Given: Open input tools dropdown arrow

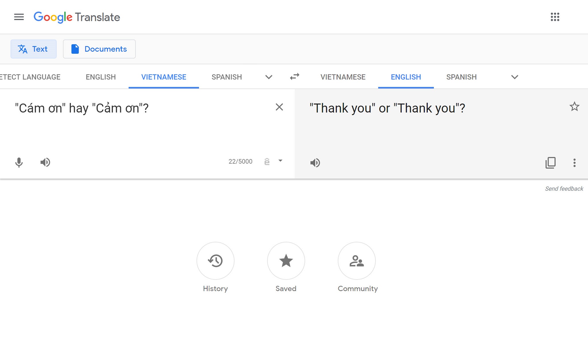Looking at the screenshot, I should pos(281,161).
